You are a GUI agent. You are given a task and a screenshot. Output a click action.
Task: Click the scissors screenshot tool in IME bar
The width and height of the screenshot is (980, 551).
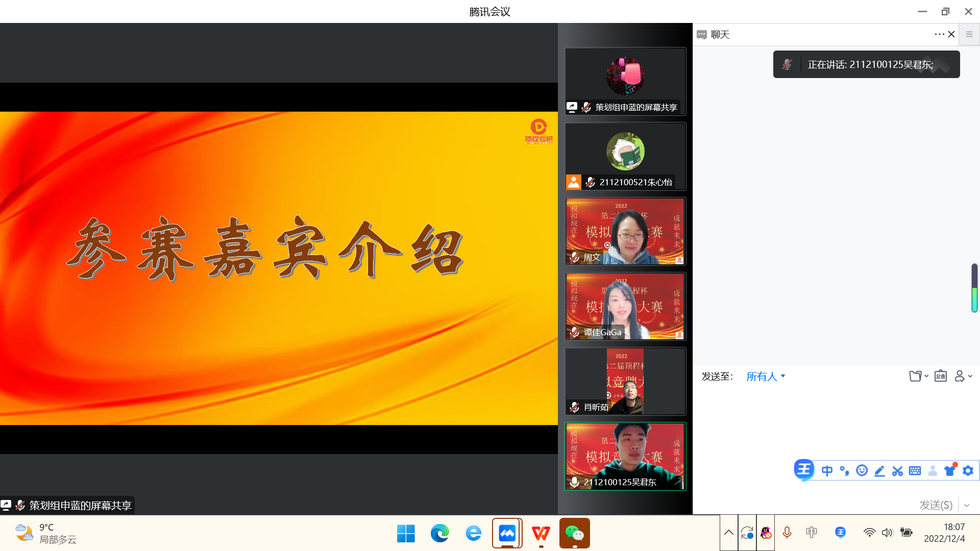click(x=897, y=470)
